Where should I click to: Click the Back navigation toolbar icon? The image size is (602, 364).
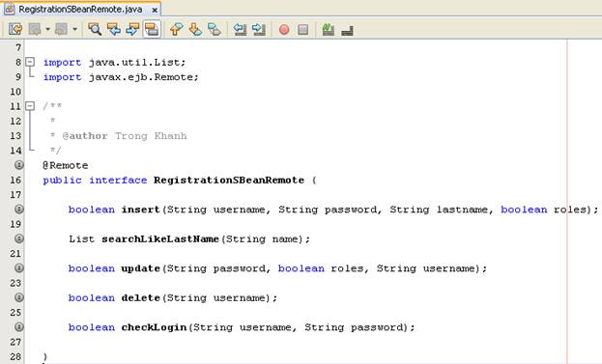coord(35,30)
